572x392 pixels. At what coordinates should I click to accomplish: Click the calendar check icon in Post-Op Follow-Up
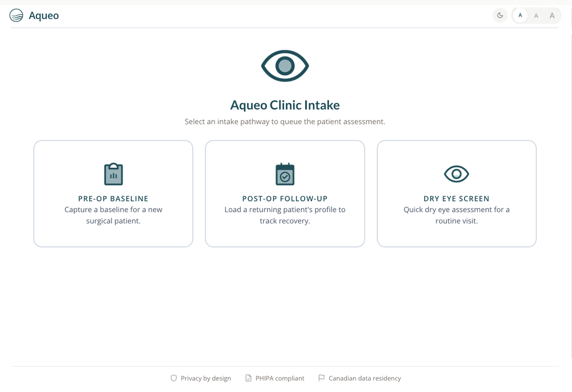coord(285,174)
